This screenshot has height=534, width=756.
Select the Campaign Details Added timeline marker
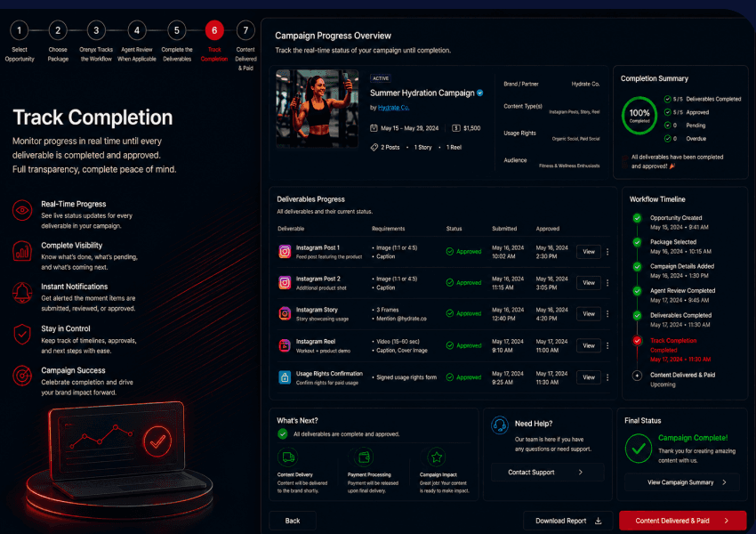pos(637,266)
